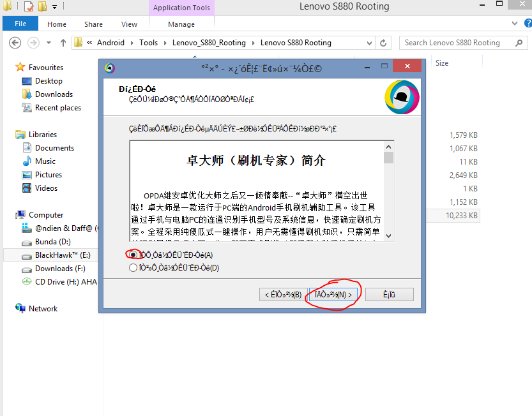Minimize the installer dialog

pos(367,67)
